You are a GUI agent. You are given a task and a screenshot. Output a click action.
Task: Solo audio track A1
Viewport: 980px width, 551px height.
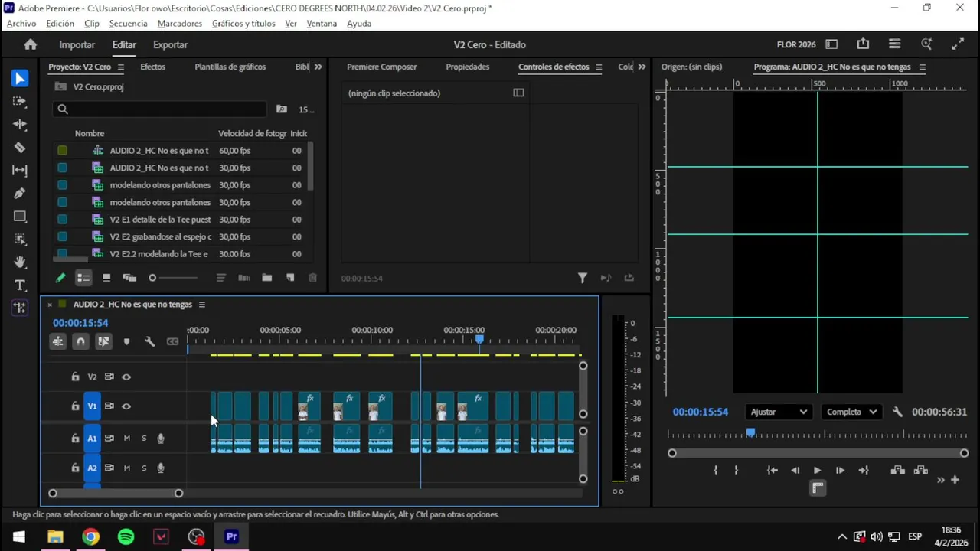tap(144, 439)
